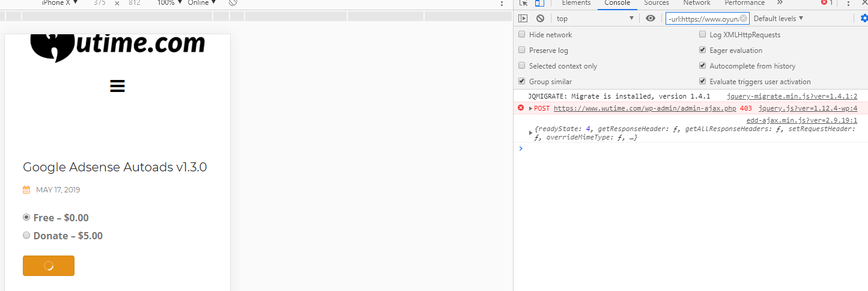Create live expression with eye icon

(651, 19)
